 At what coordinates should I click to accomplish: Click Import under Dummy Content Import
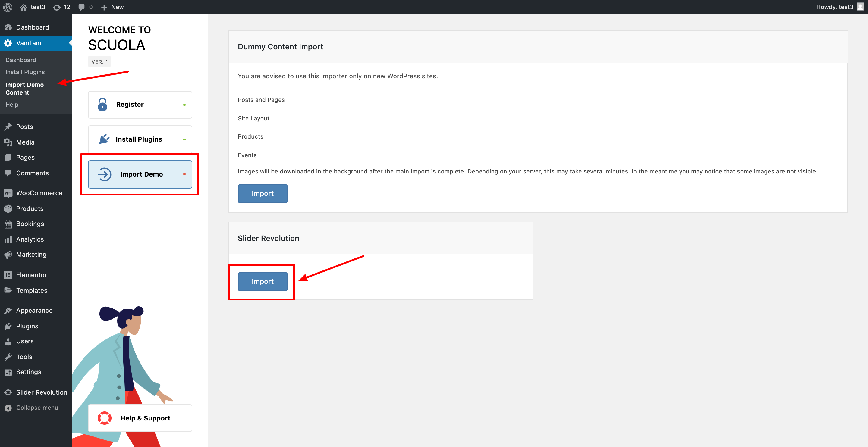[x=263, y=193]
